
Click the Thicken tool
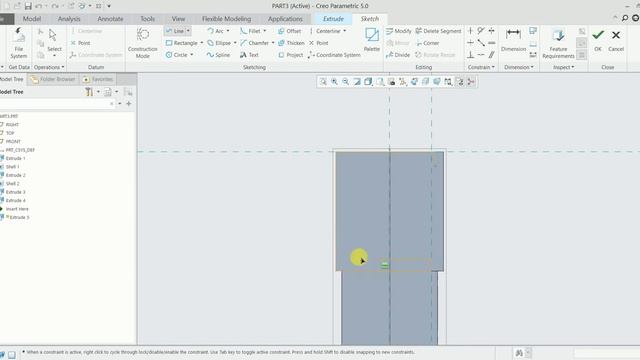pos(291,43)
